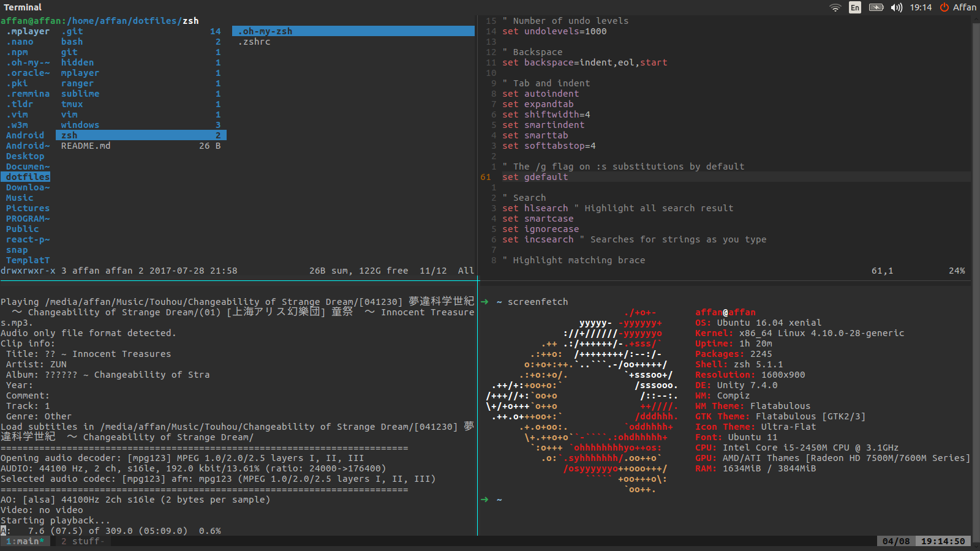Click the 24% vim scroll indicator
This screenshot has width=980, height=551.
coord(957,271)
